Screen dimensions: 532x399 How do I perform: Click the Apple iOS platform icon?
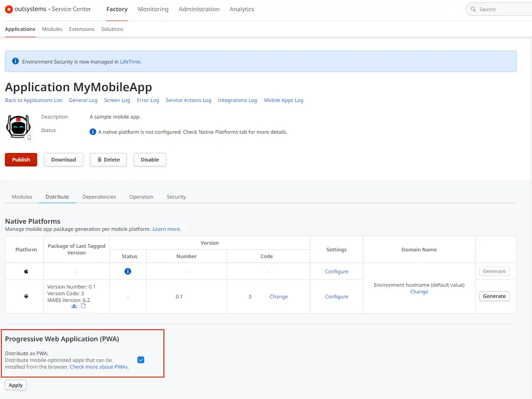pyautogui.click(x=26, y=271)
